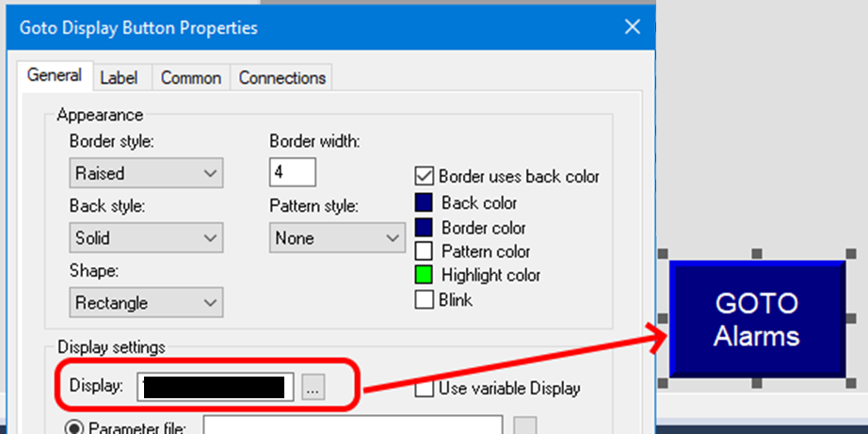Switch to the Label tab
The width and height of the screenshot is (868, 434).
pos(119,78)
